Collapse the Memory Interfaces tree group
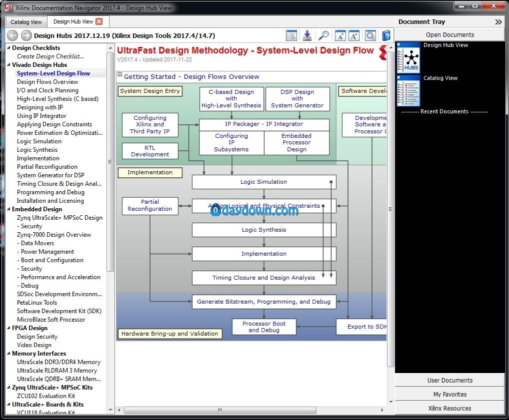This screenshot has height=420, width=509. [x=9, y=354]
